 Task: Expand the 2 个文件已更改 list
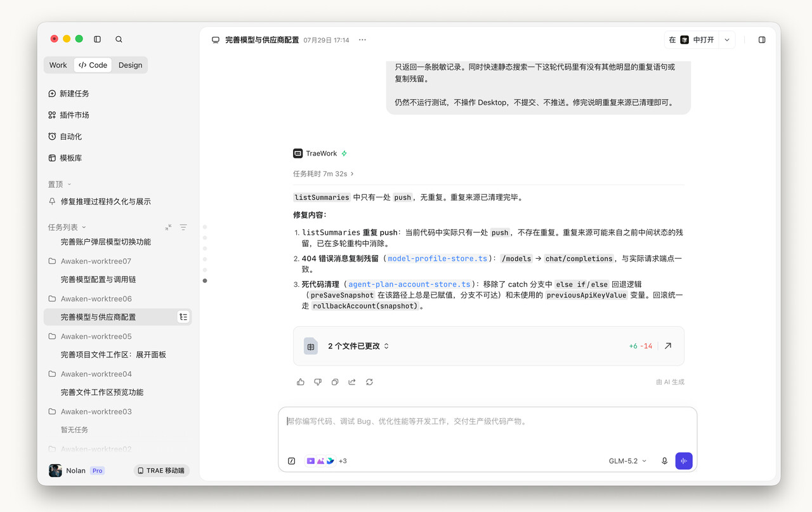pos(358,346)
